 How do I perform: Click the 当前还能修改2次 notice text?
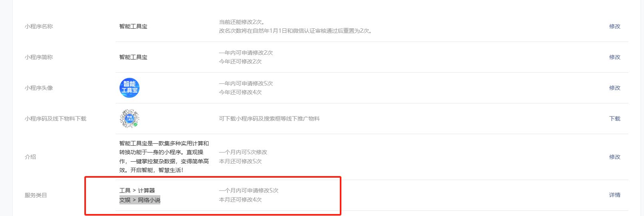coord(242,22)
